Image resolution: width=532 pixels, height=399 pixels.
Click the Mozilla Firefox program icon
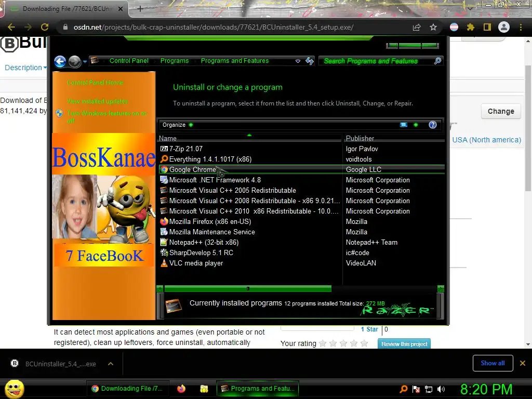(x=164, y=221)
